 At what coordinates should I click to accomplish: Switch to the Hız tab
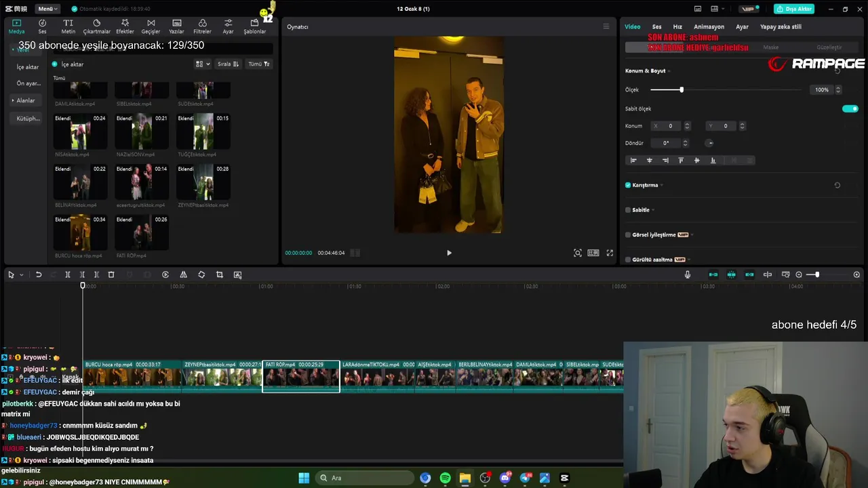coord(677,27)
